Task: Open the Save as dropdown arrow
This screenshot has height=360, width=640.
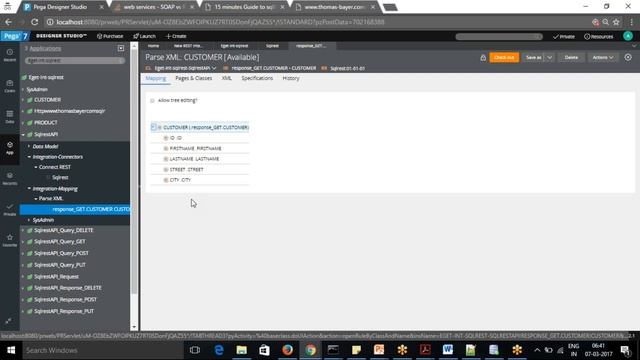Action: [x=549, y=58]
